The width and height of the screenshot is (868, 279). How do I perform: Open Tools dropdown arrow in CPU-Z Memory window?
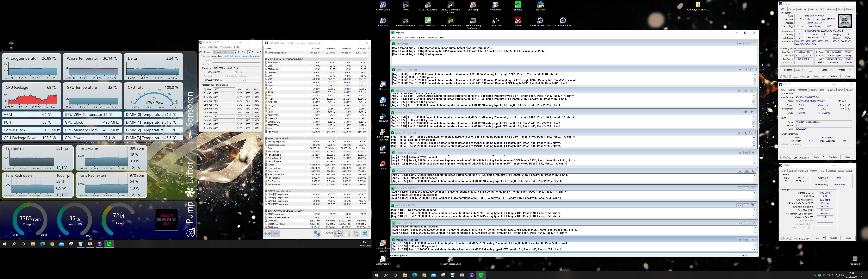[x=824, y=238]
